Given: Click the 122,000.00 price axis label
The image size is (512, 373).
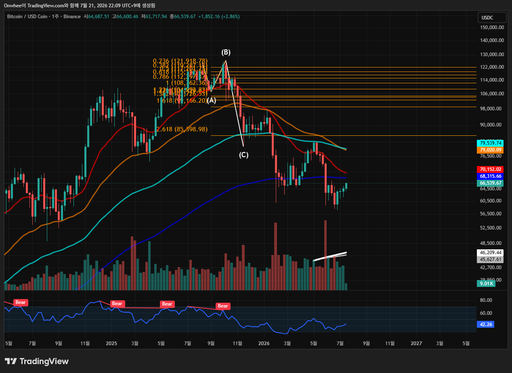Looking at the screenshot, I should point(492,67).
